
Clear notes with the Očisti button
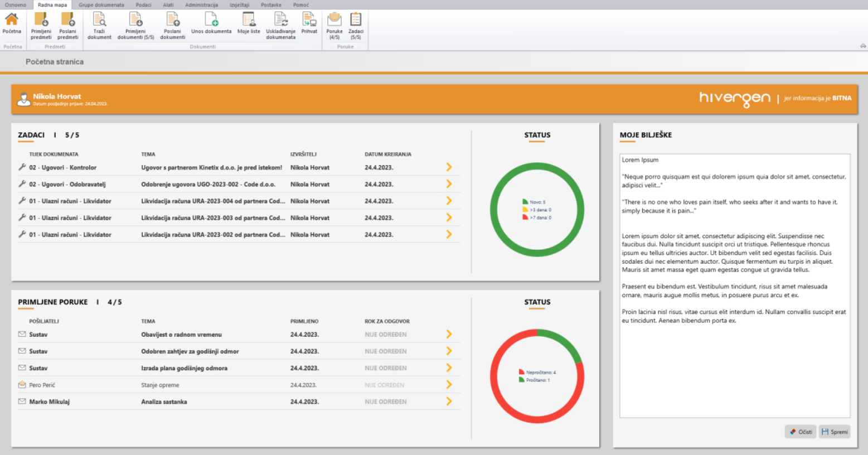[x=801, y=432]
